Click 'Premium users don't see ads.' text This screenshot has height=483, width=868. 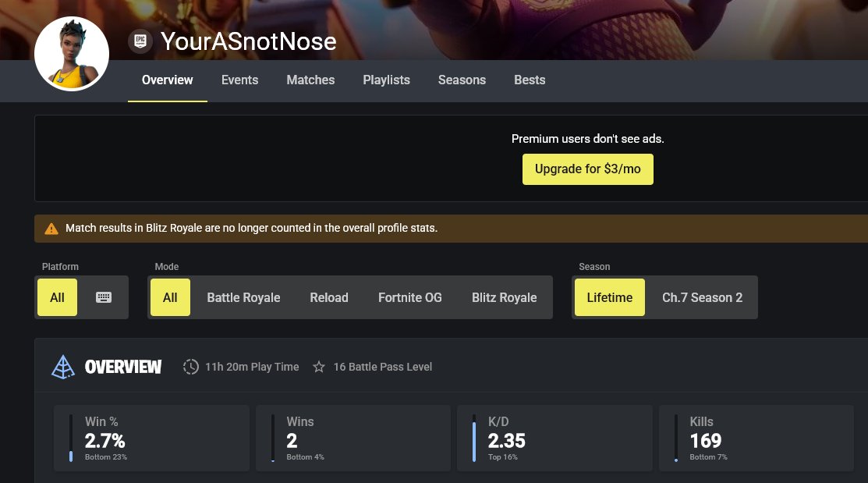588,139
